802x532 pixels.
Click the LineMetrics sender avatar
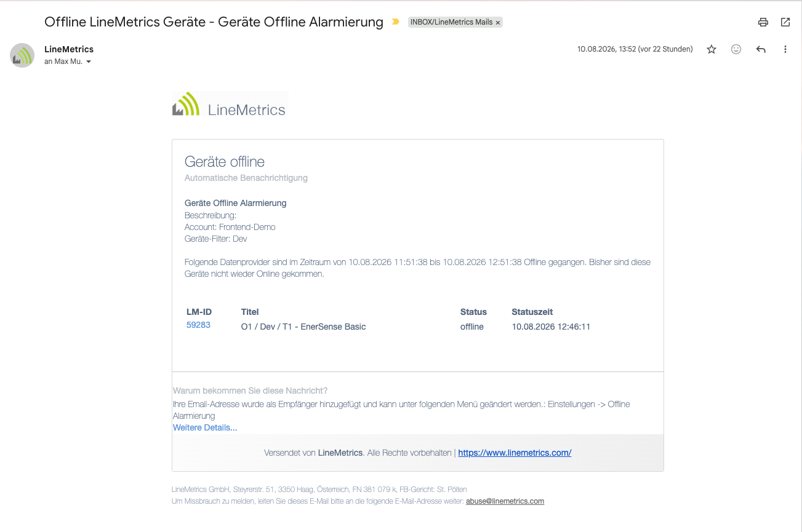[x=22, y=55]
